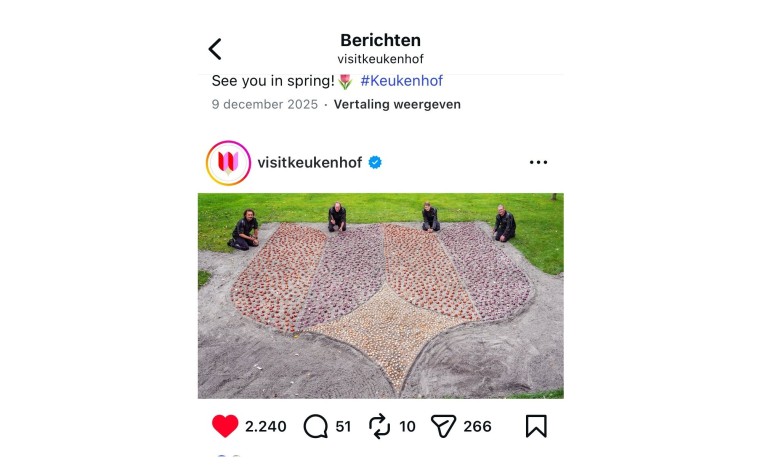The width and height of the screenshot is (760, 470).
Task: Tap the 10 reposts count
Action: tap(407, 426)
